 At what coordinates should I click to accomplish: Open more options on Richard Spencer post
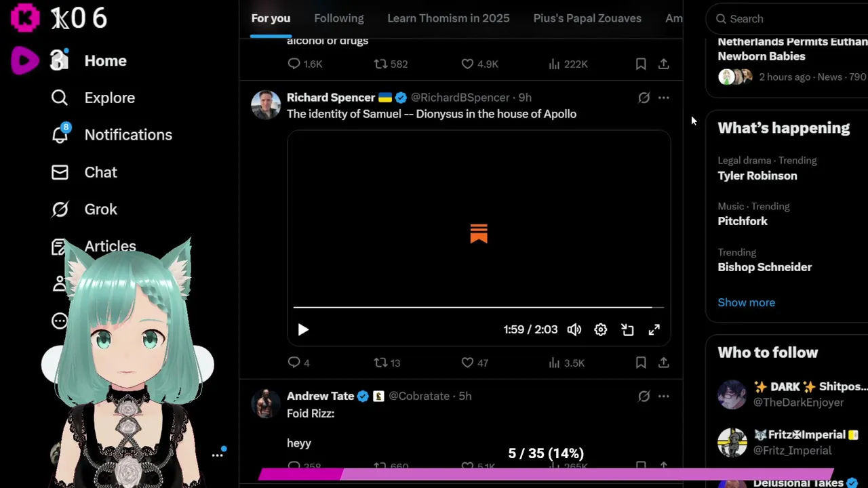(664, 98)
